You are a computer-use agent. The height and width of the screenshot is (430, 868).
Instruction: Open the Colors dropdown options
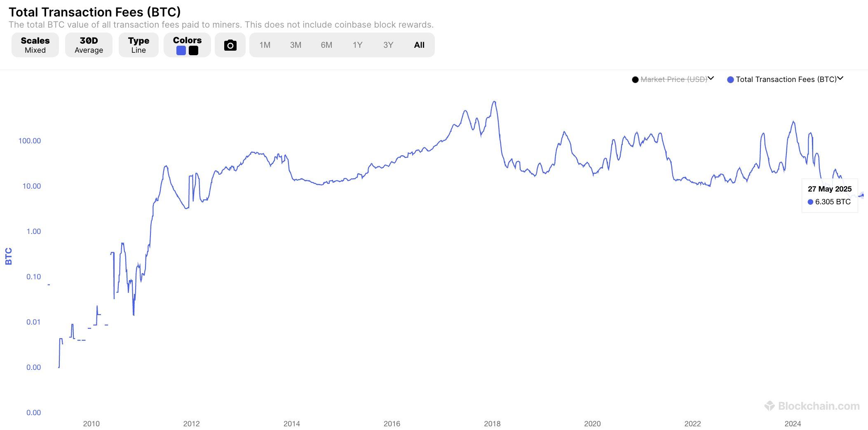pyautogui.click(x=187, y=45)
